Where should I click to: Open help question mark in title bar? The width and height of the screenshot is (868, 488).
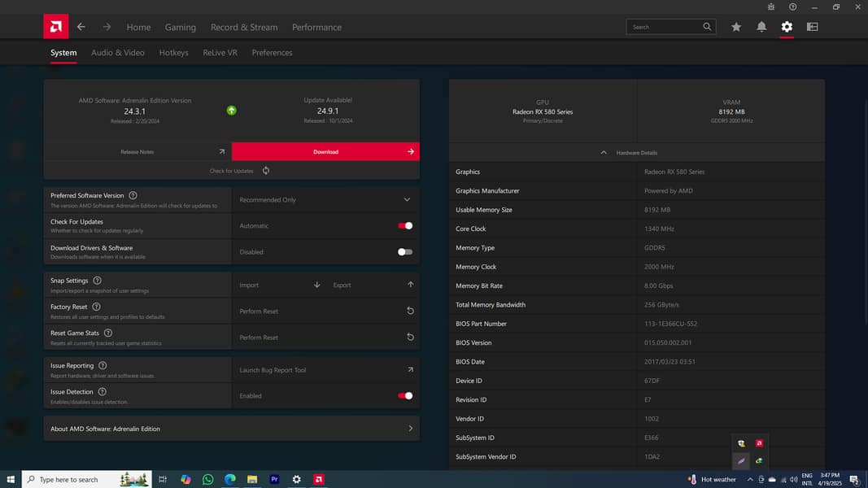click(x=792, y=7)
